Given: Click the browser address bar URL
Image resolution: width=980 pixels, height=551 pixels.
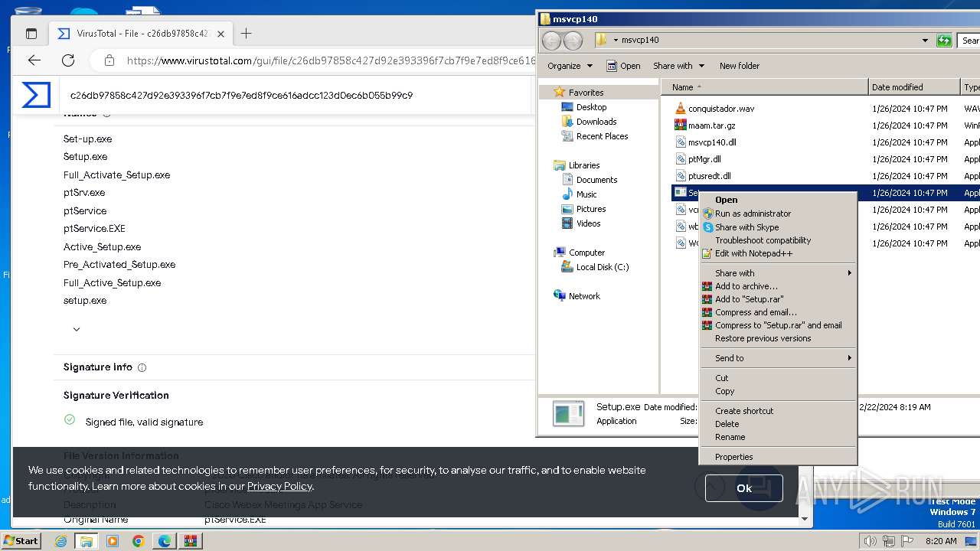Looking at the screenshot, I should (331, 60).
